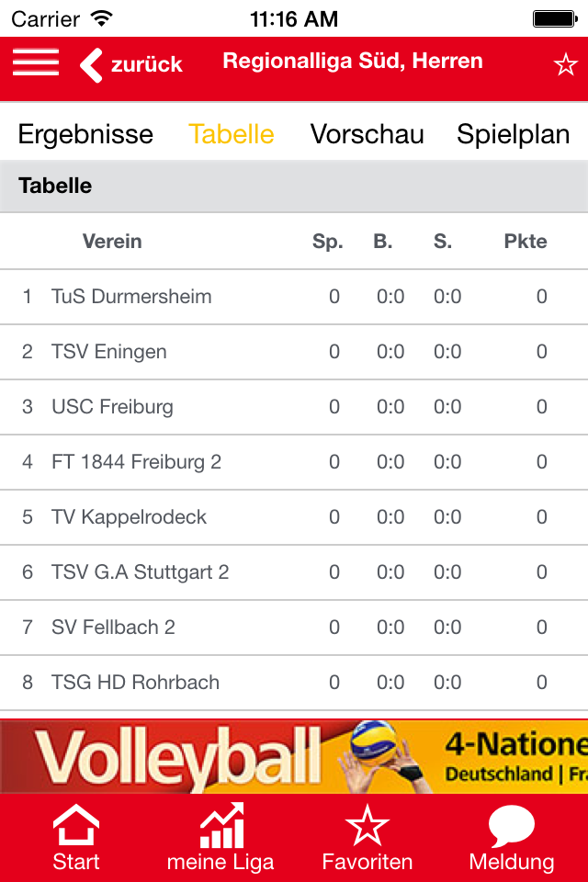Open the Spielplan tab
The height and width of the screenshot is (882, 588).
pyautogui.click(x=514, y=134)
